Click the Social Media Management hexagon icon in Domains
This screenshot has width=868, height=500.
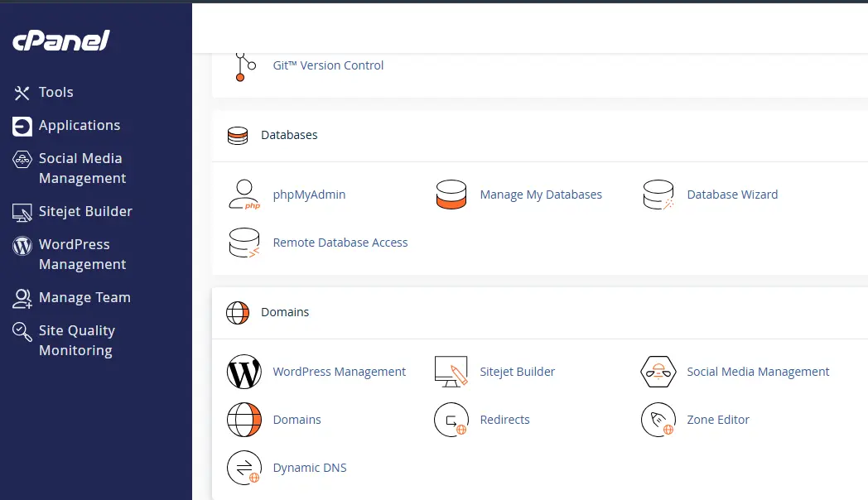click(658, 372)
